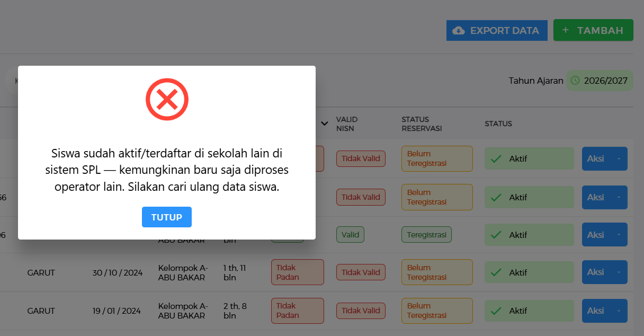
Task: Click the plus icon in the Tambah button
Action: tap(566, 30)
